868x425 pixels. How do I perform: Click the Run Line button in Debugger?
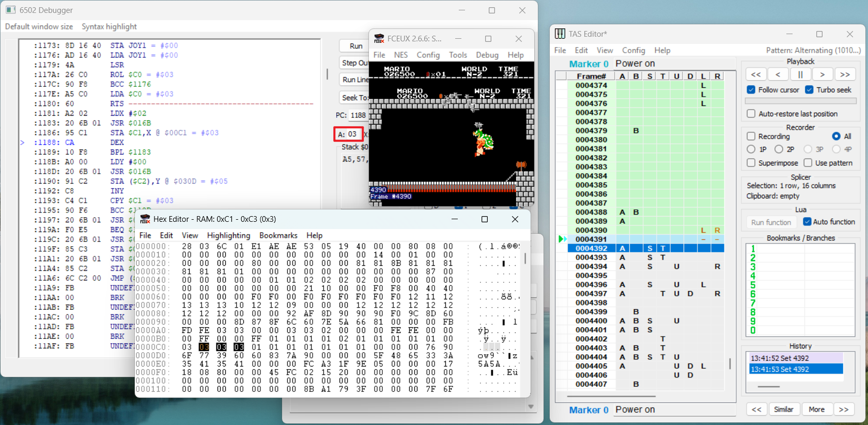click(x=354, y=80)
